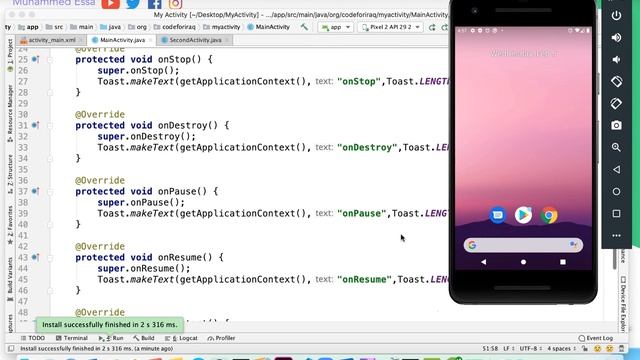Viewport: 640px width, 360px height.
Task: Open Chrome on the phone screen
Action: click(x=549, y=215)
